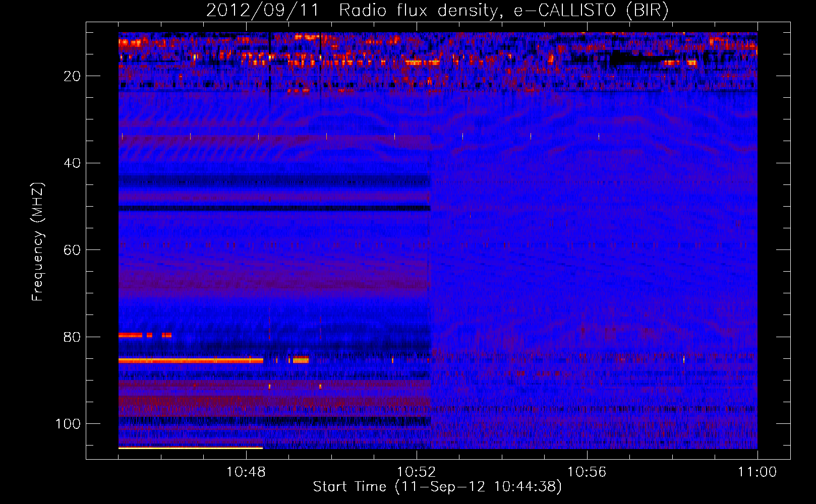
Task: Click the "Start Time (11-Sep-12 10:44:38)" axis label
Action: click(x=437, y=487)
